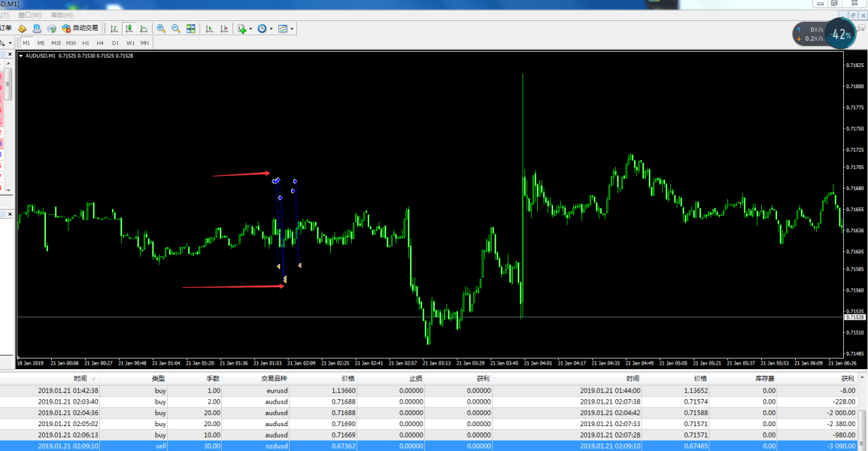Click the zoom out magnifier icon

click(x=175, y=29)
